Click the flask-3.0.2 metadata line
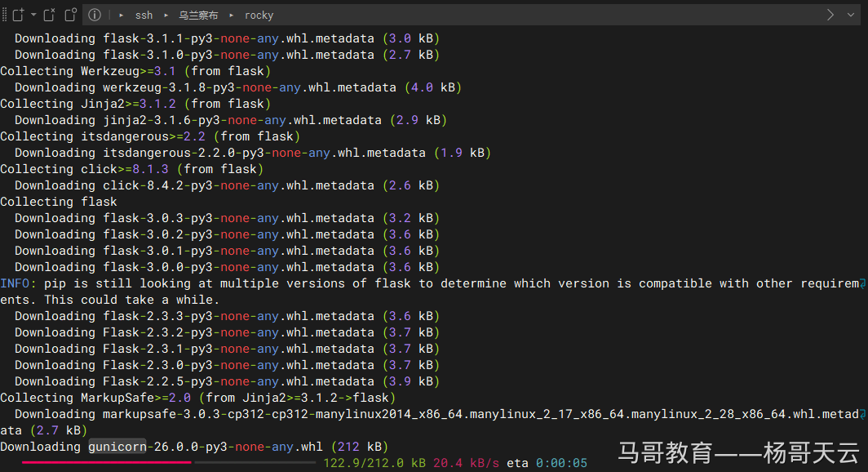The image size is (868, 472). tap(227, 234)
